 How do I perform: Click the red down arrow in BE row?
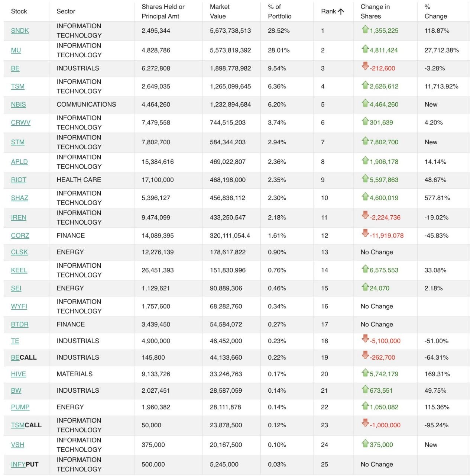click(x=365, y=66)
